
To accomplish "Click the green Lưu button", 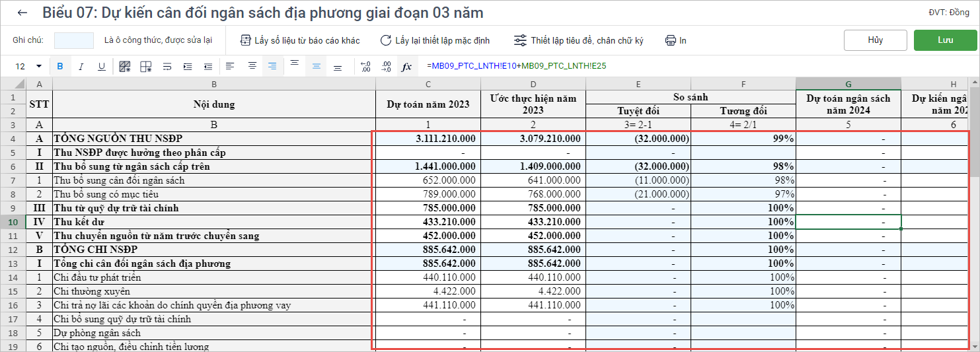I will (x=945, y=40).
